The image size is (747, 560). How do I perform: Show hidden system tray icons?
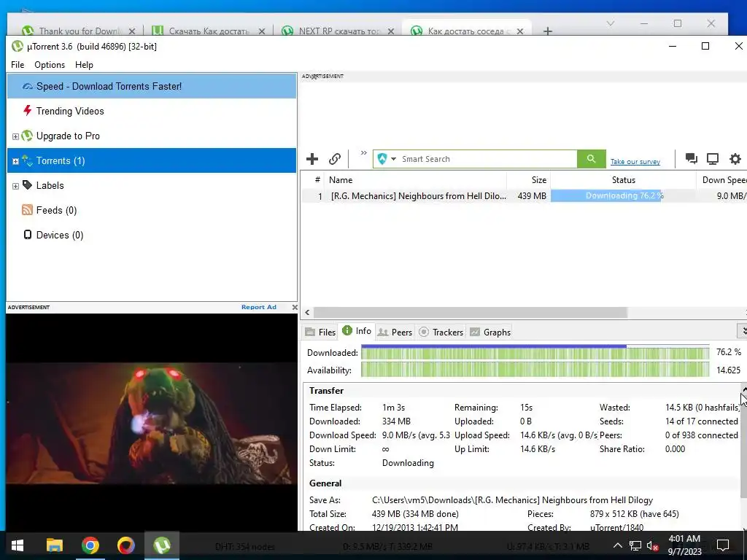click(617, 545)
